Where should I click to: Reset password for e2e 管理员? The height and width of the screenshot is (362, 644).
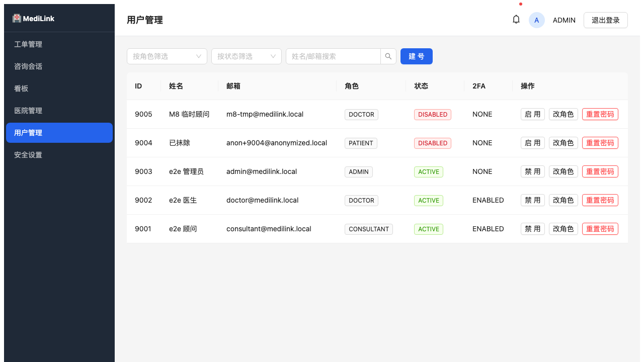pos(600,171)
